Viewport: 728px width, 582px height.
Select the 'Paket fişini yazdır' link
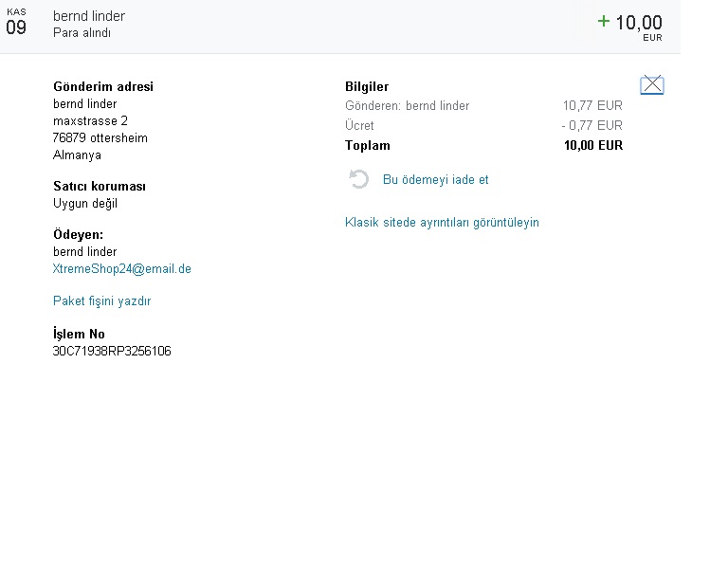[x=101, y=301]
